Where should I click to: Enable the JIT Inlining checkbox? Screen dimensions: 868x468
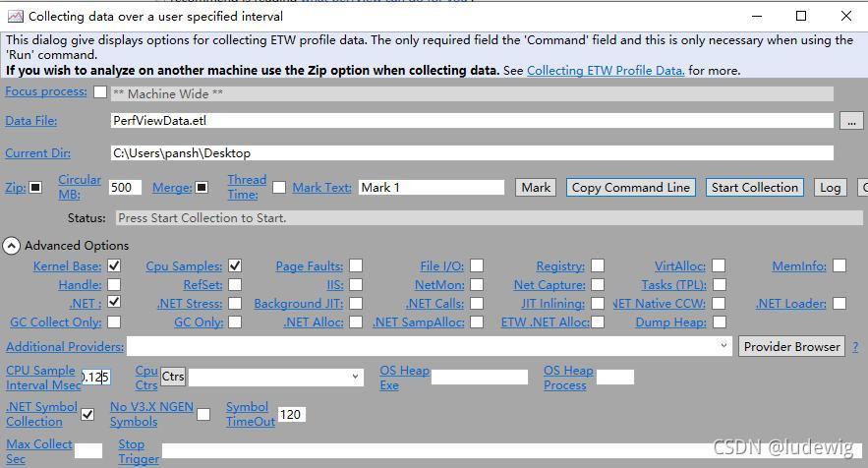[x=598, y=304]
